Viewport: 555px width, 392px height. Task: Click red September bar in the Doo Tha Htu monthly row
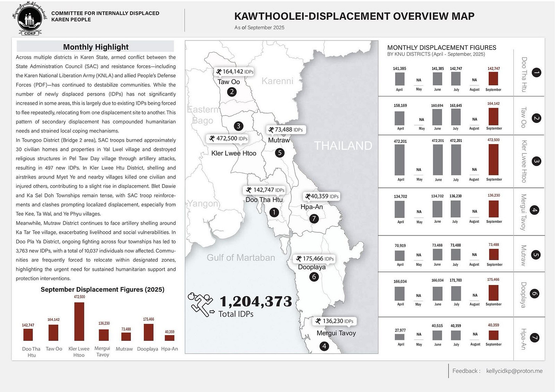pos(493,79)
